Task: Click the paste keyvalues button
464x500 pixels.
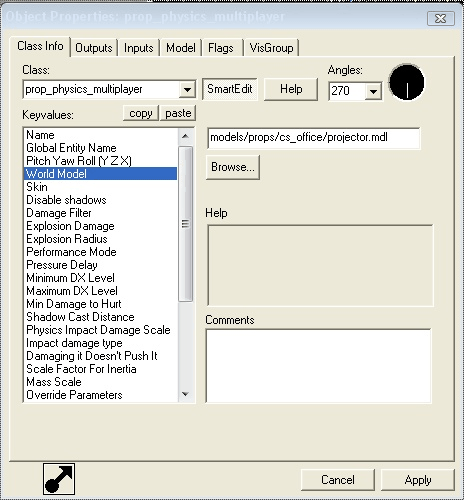Action: pyautogui.click(x=178, y=113)
